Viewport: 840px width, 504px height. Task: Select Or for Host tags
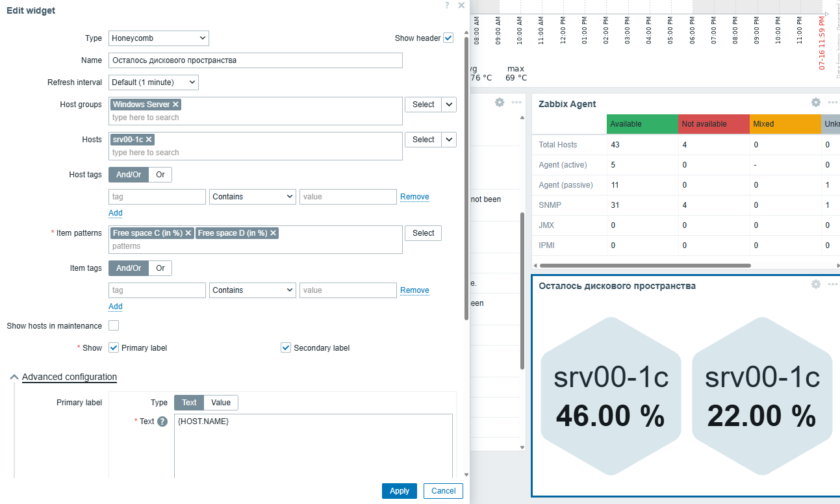(160, 175)
